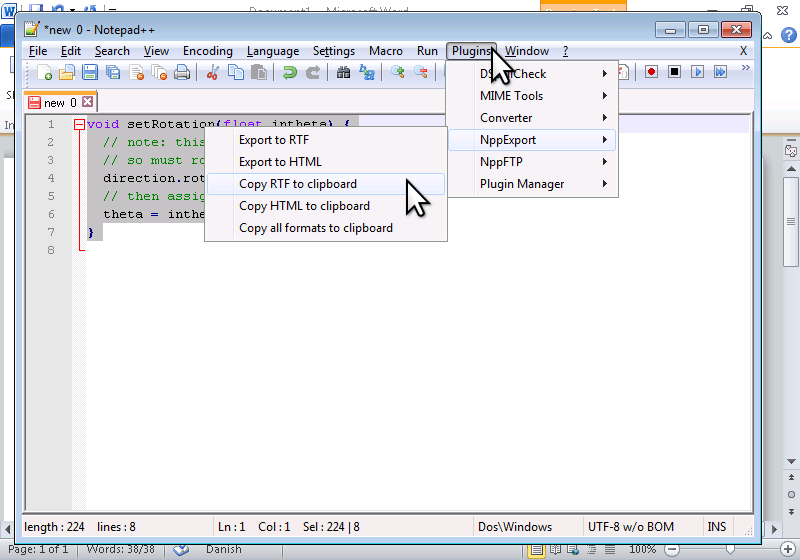Click the Word scroll down arrow

point(791,461)
